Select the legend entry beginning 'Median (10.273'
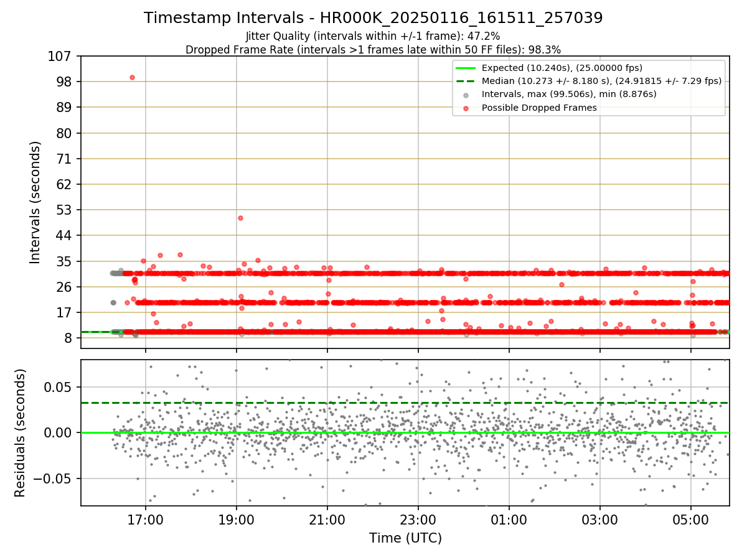This screenshot has width=747, height=560. (601, 81)
